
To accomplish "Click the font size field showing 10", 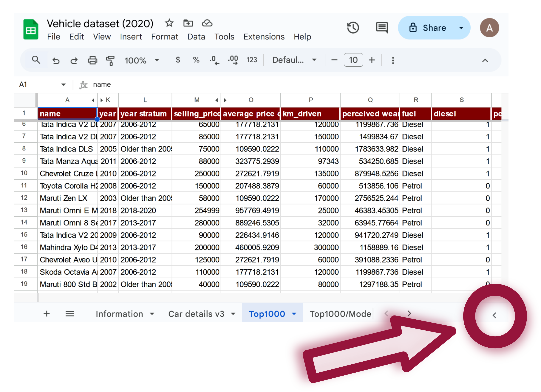I will coord(353,60).
